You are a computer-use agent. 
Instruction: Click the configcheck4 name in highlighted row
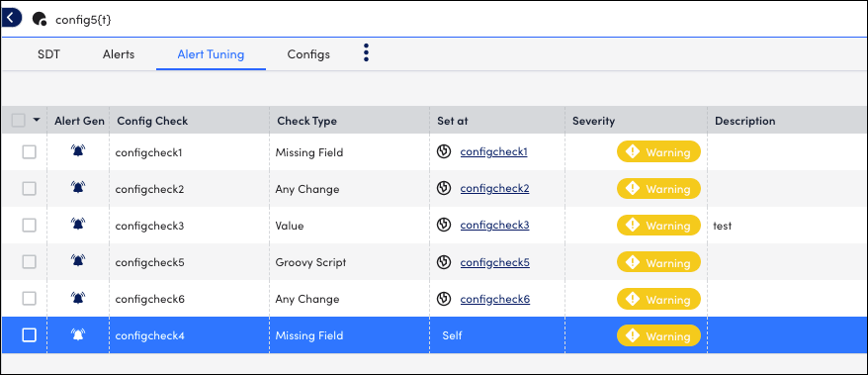[x=149, y=335]
